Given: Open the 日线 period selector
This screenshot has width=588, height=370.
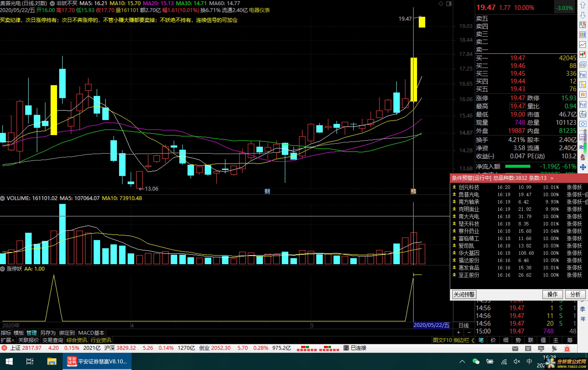Looking at the screenshot, I should pyautogui.click(x=464, y=325).
